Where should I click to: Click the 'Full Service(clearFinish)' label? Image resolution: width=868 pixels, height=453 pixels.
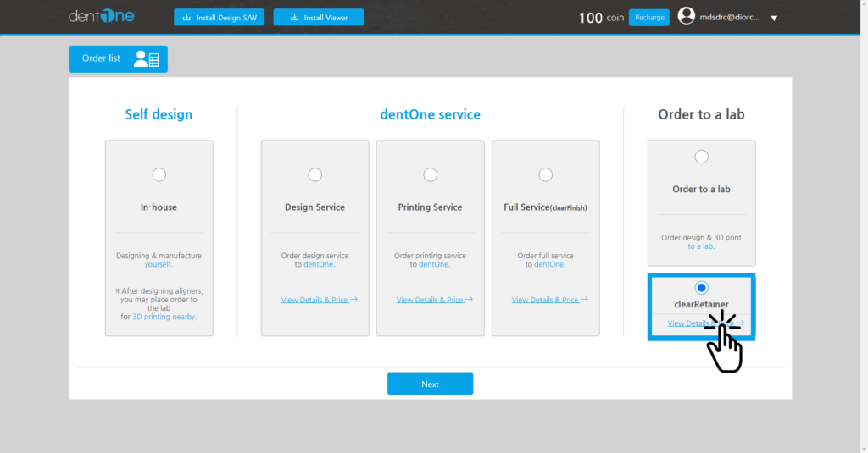point(545,207)
